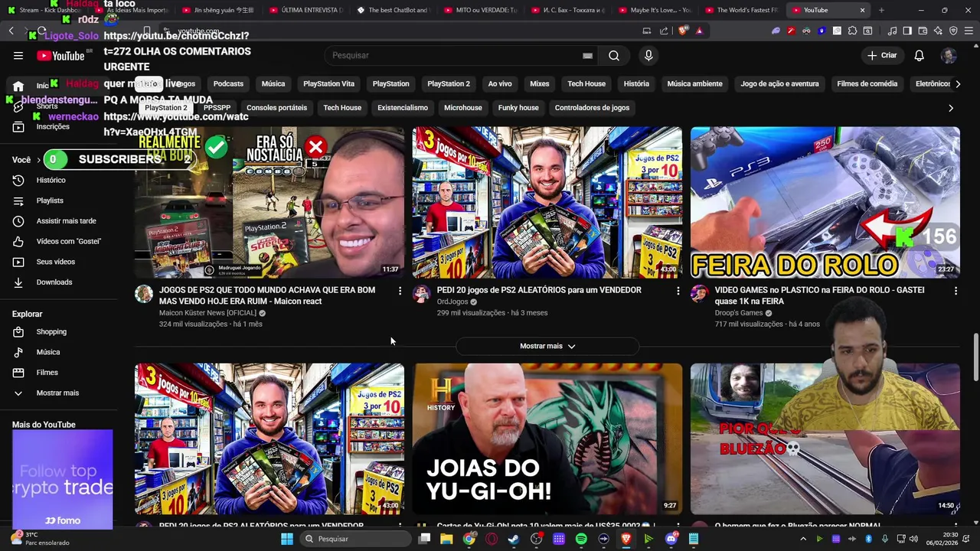Select the PlayStation Vita chip
Screen dimensions: 980x551
coord(328,83)
